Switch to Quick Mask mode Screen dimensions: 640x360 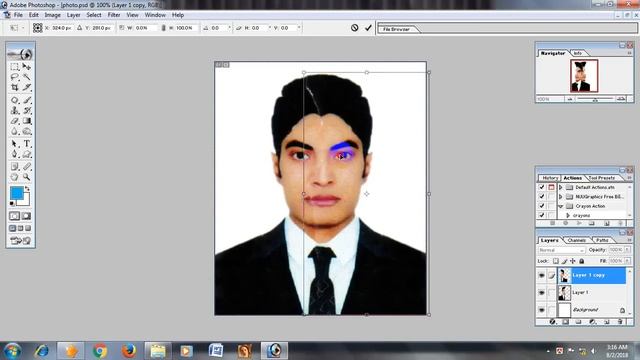27,216
